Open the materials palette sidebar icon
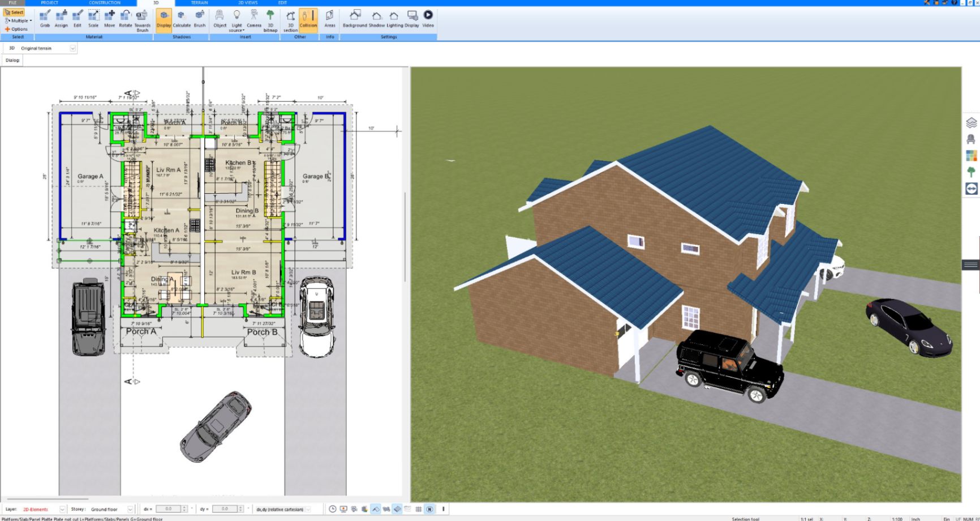The image size is (980, 521). point(971,155)
